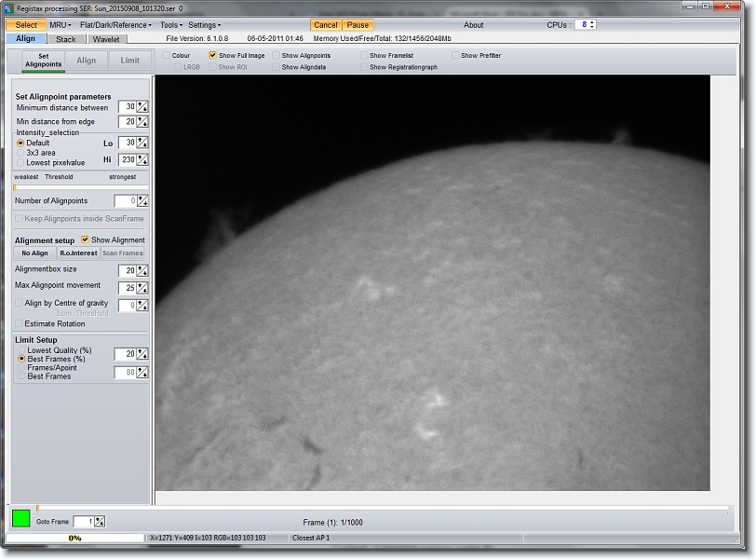Adjust Number of Alignpoints spinner
Image resolution: width=756 pixels, height=560 pixels.
pos(142,200)
